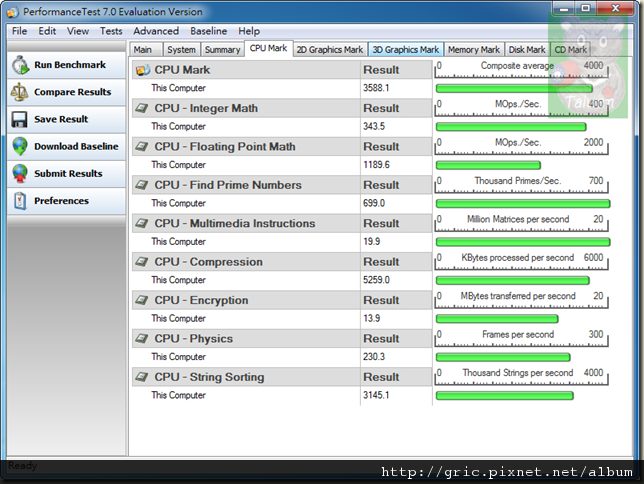Select the CPU Mark tab
The height and width of the screenshot is (484, 644).
[269, 48]
